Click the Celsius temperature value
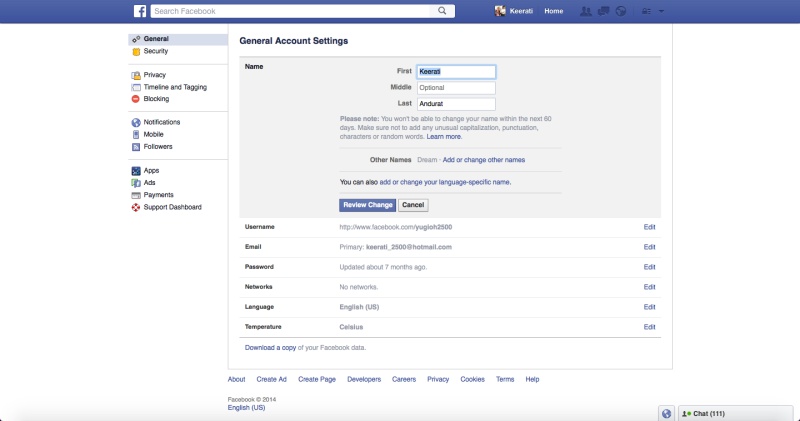Image resolution: width=800 pixels, height=421 pixels. click(351, 327)
